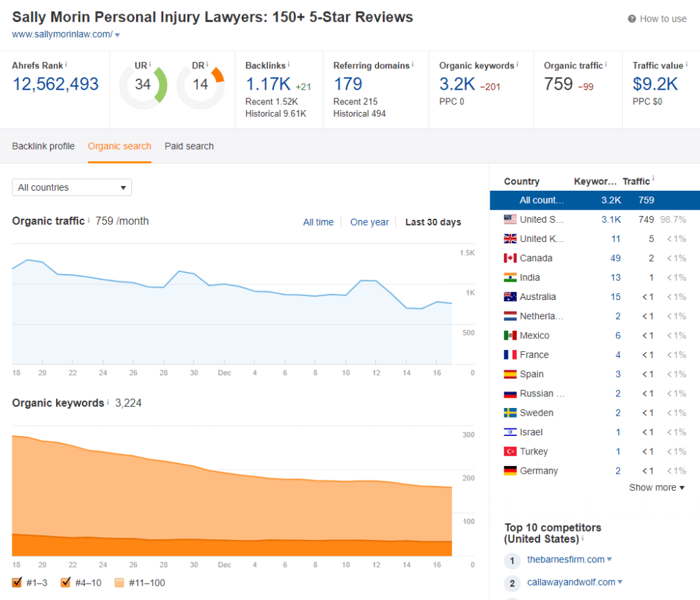Click the France flag icon

[x=510, y=355]
